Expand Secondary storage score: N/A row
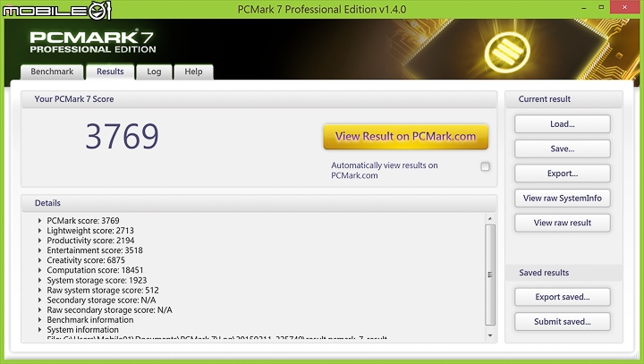 40,300
